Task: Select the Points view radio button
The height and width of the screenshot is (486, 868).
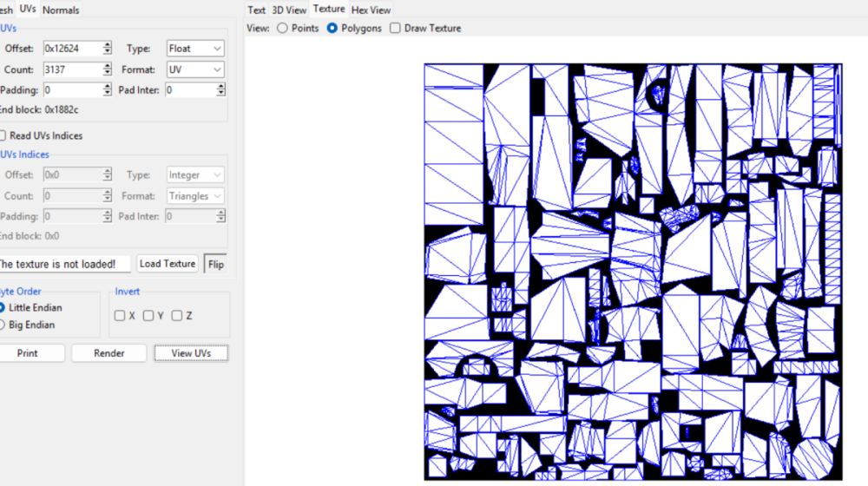Action: point(282,29)
